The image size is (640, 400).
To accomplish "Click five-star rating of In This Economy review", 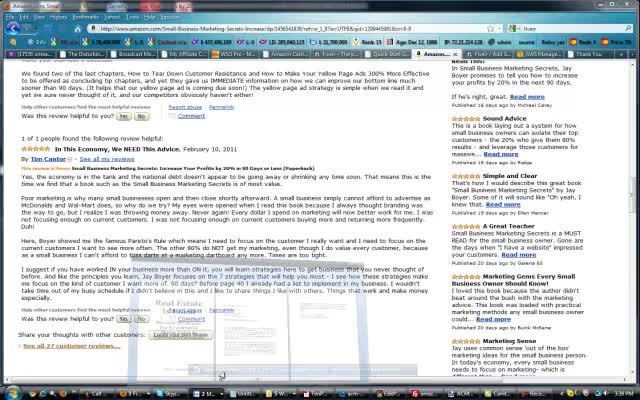I will tap(36, 149).
